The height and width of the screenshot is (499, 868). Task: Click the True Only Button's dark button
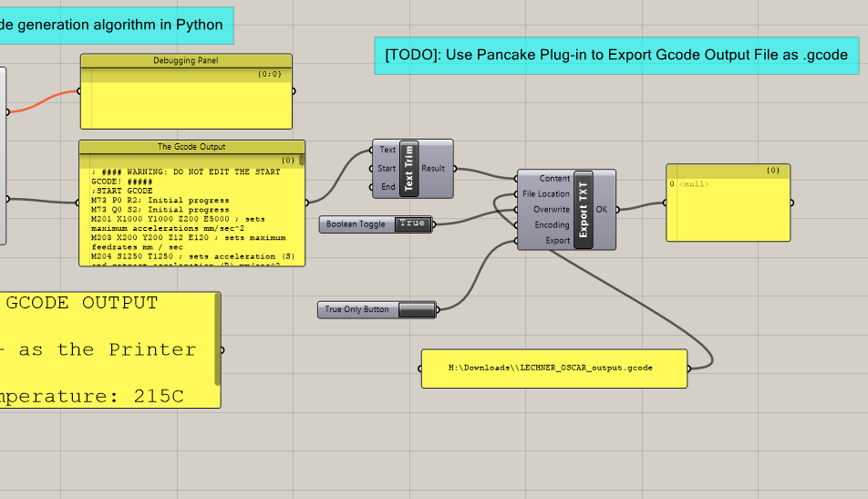click(x=417, y=309)
